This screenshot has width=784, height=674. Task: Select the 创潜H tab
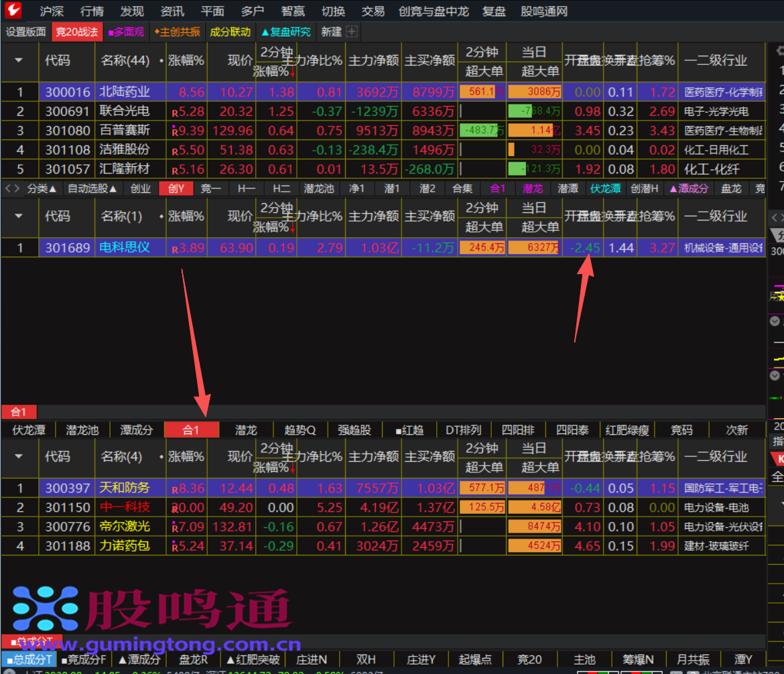(x=644, y=188)
